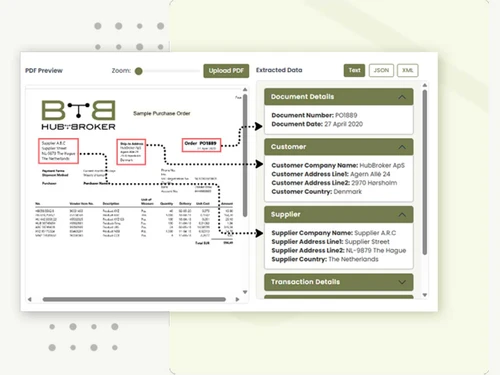Switch extracted data to Text view
The width and height of the screenshot is (500, 375).
coord(354,70)
